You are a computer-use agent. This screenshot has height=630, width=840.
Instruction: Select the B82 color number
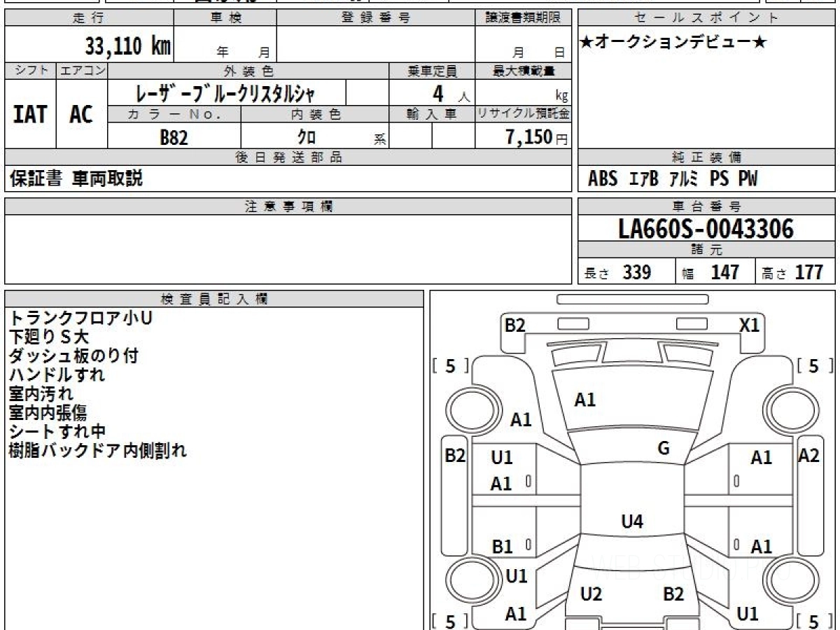click(x=174, y=137)
